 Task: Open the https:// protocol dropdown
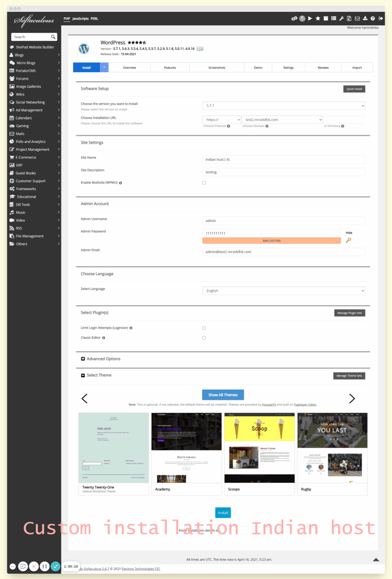222,120
